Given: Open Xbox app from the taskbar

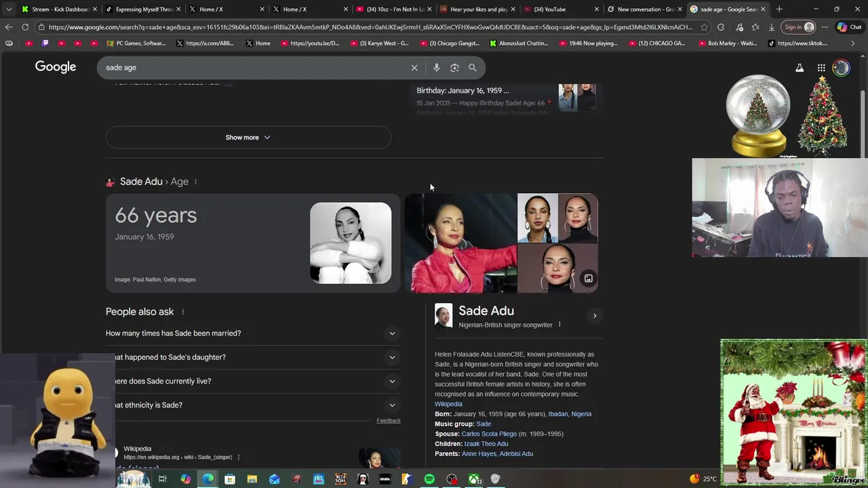Looking at the screenshot, I should tap(474, 479).
